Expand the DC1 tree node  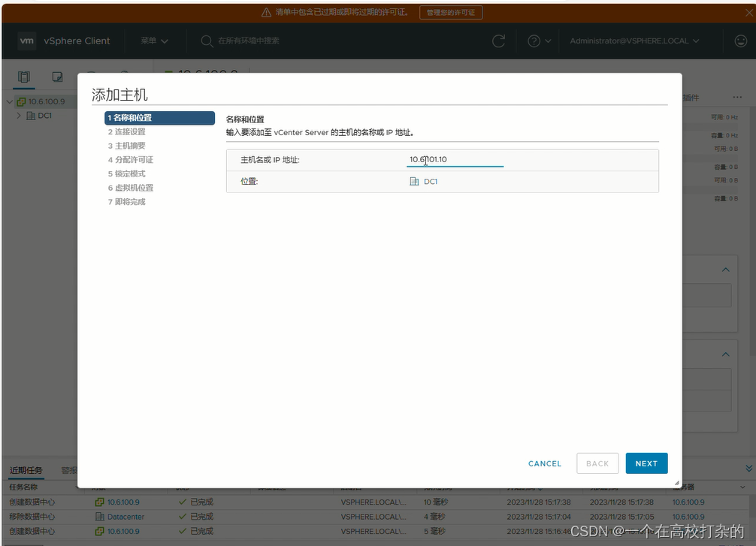click(19, 116)
